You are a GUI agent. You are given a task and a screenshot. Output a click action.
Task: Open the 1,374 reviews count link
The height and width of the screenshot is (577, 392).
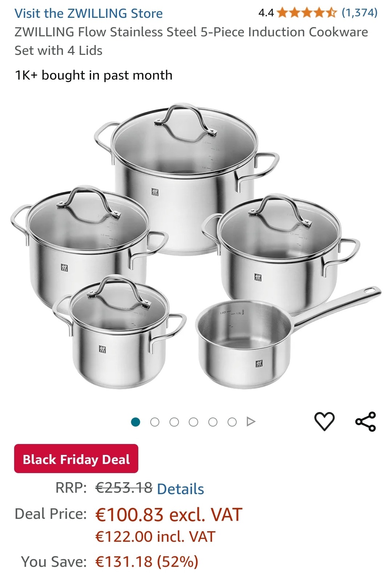[x=360, y=13]
